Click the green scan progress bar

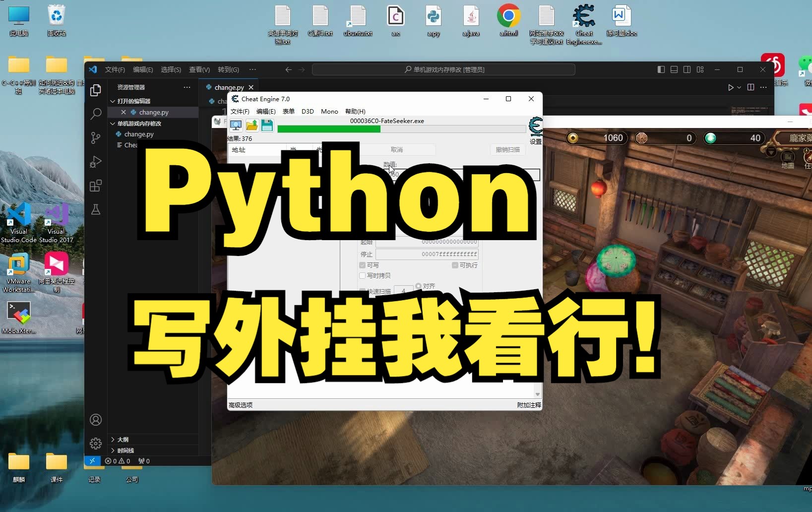pos(330,129)
